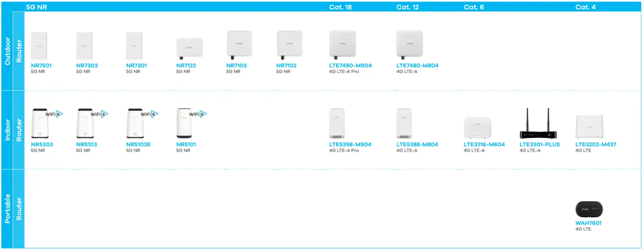Image resolution: width=644 pixels, height=251 pixels.
Task: Click the LTE3316-M604 product image
Action: (x=477, y=128)
